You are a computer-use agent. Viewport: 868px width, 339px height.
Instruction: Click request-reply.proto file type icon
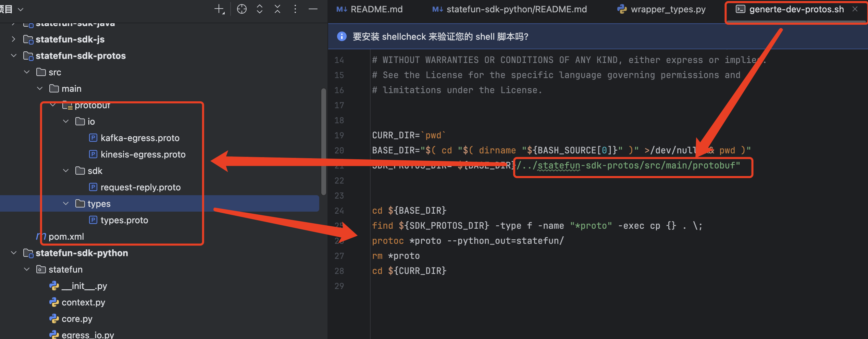point(93,187)
